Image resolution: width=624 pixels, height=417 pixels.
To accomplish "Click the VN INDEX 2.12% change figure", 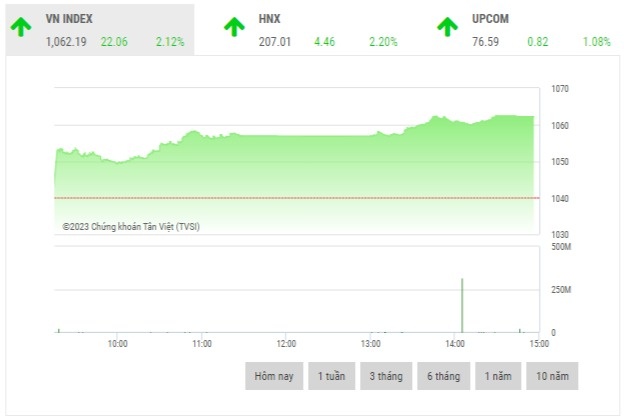I will pyautogui.click(x=170, y=42).
